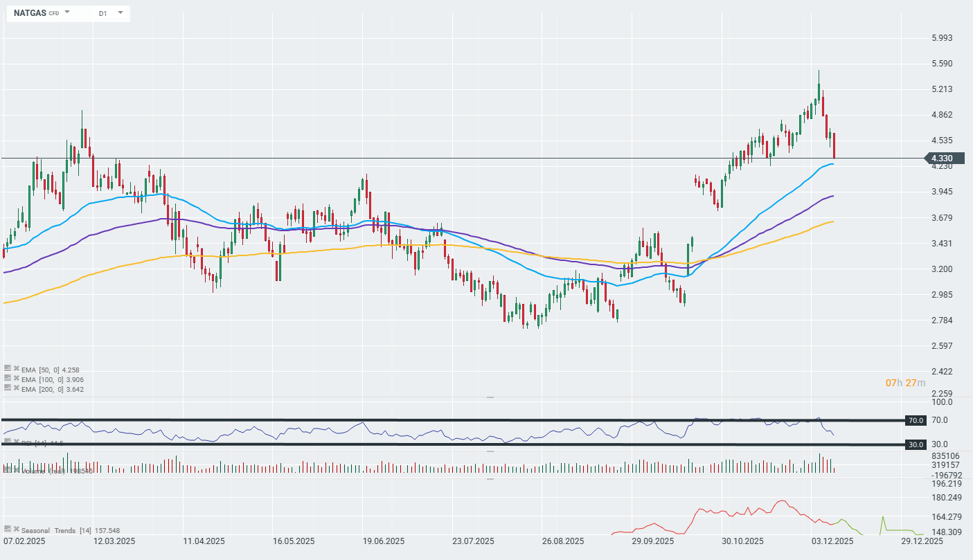Remove the EMA 50 indicator

[x=16, y=369]
